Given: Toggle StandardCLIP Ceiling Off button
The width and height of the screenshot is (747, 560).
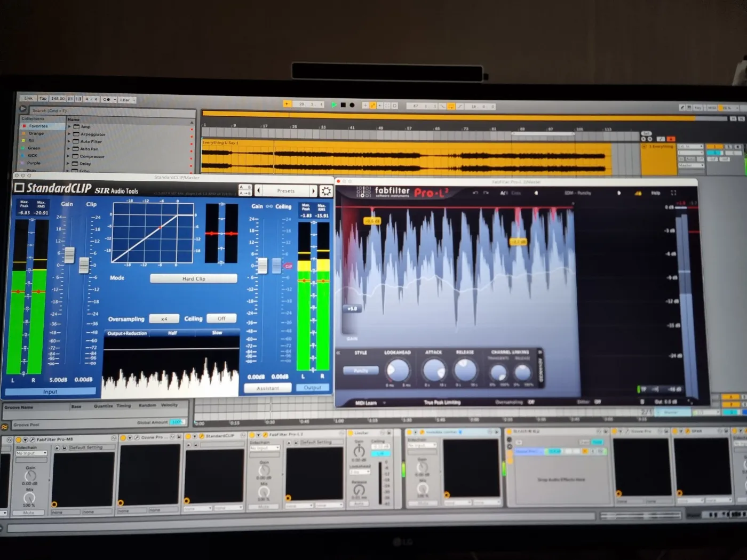Looking at the screenshot, I should (221, 318).
